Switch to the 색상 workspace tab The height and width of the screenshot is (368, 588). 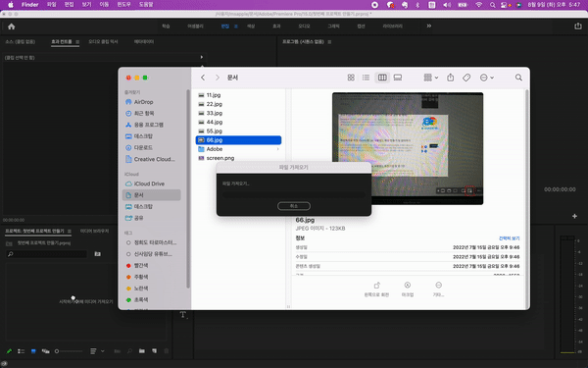click(x=251, y=26)
